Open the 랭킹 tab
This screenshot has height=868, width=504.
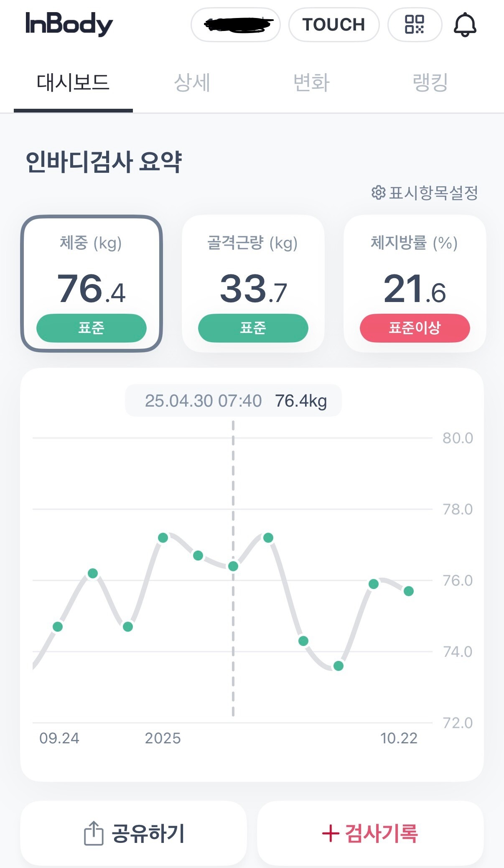430,82
